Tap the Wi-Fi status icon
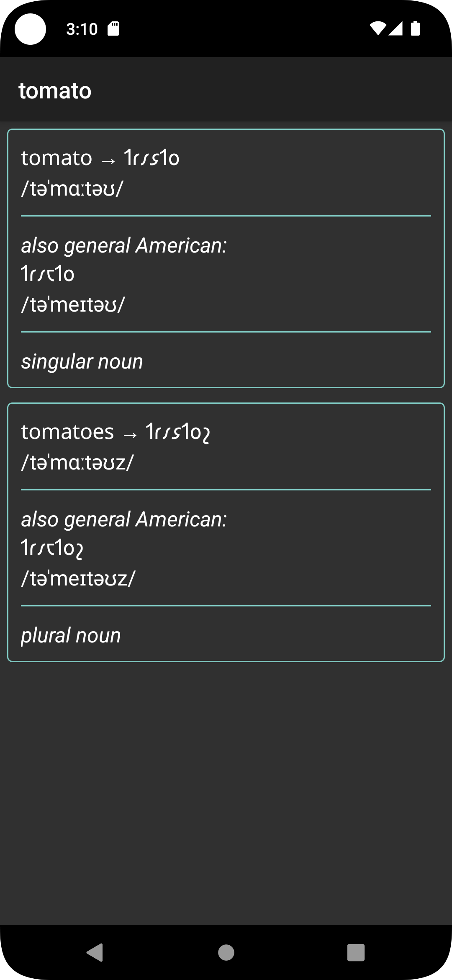Screen dimensions: 452x980 378,28
